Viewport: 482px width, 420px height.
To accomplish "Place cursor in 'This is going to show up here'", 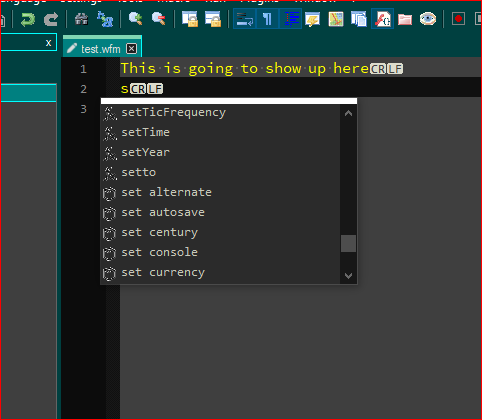I will (x=244, y=69).
